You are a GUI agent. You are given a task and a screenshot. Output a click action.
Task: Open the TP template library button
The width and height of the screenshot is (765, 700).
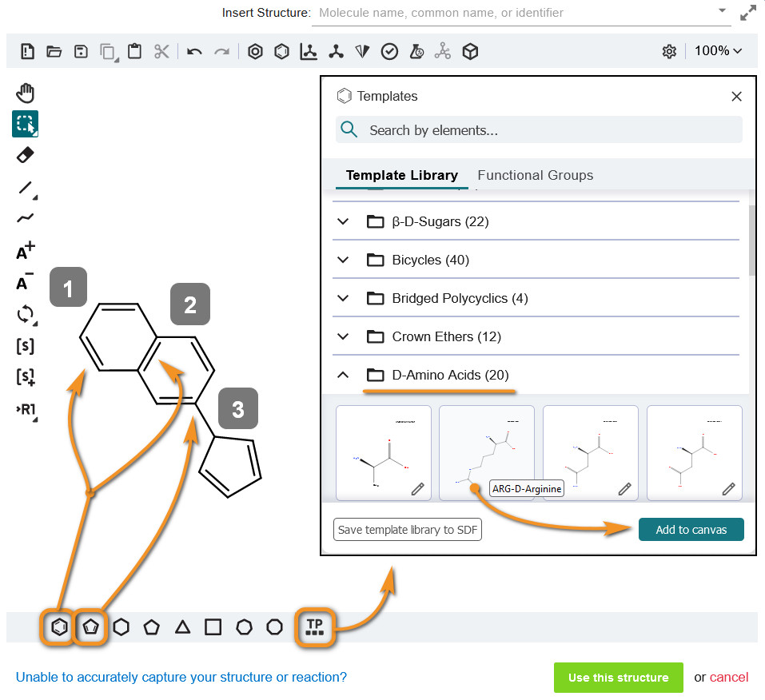(x=314, y=627)
